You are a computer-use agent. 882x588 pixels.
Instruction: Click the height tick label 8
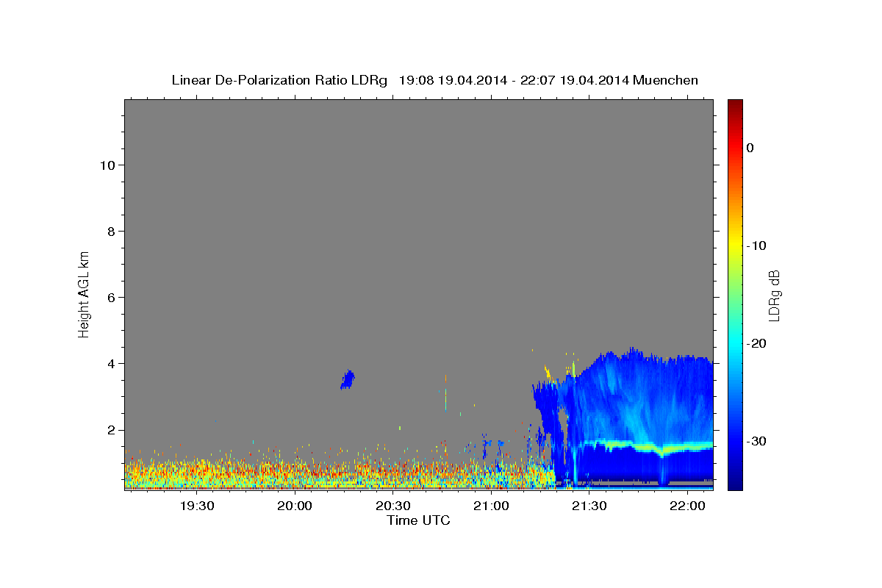pyautogui.click(x=112, y=231)
